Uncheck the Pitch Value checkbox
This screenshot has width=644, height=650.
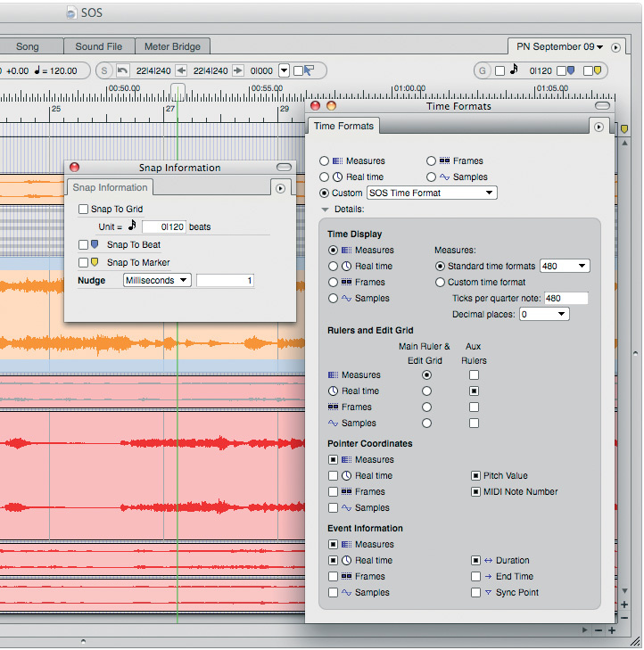(x=475, y=475)
